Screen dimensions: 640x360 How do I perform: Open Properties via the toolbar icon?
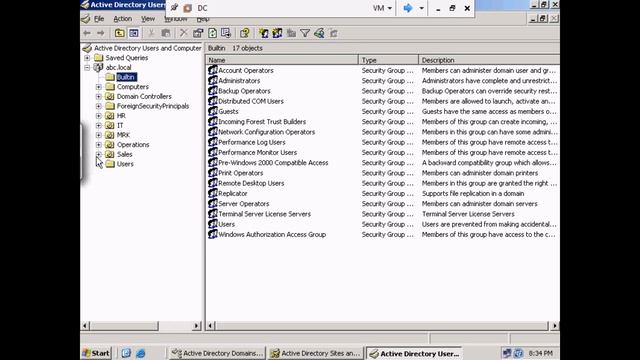pyautogui.click(x=198, y=33)
